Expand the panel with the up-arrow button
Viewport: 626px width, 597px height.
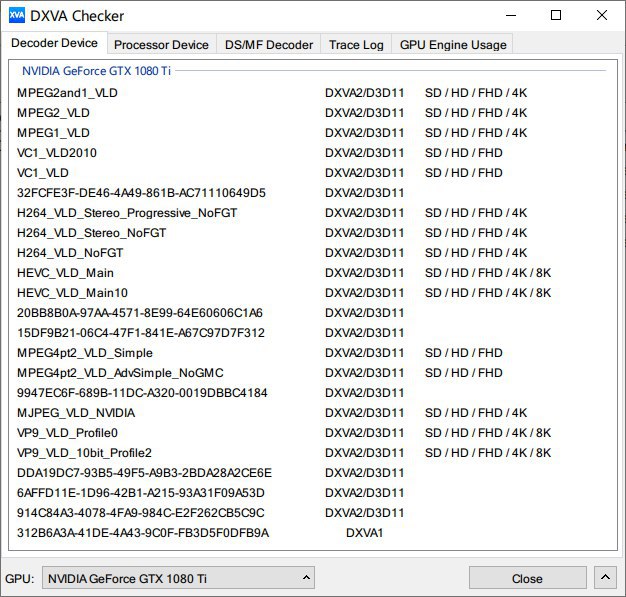604,578
